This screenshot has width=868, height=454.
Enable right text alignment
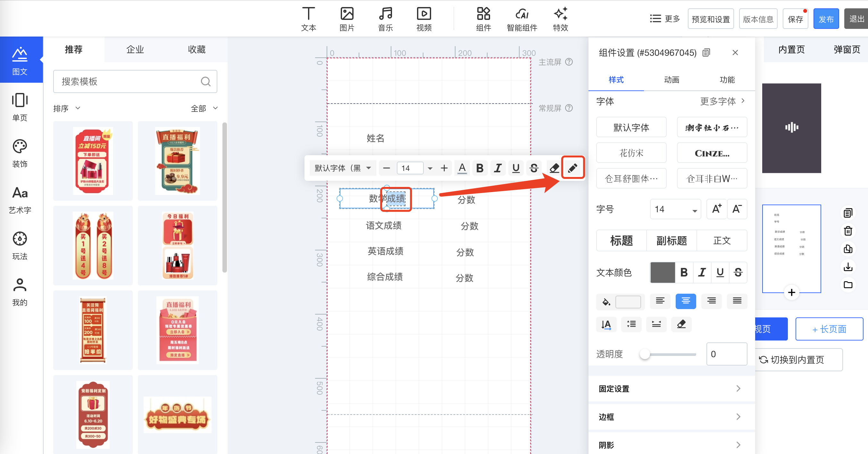click(x=711, y=301)
